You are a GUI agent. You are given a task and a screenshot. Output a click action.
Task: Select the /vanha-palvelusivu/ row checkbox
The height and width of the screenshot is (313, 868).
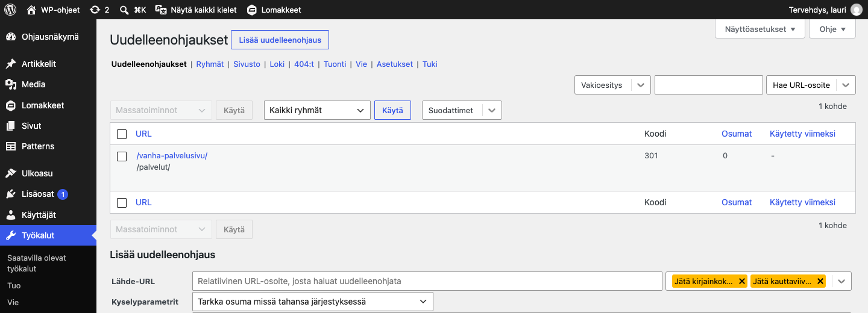[x=122, y=156]
